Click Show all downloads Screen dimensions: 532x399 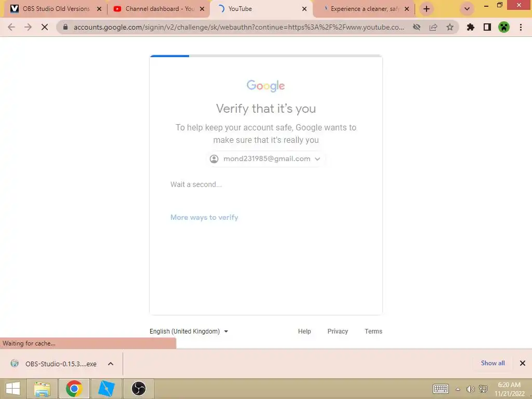point(493,363)
